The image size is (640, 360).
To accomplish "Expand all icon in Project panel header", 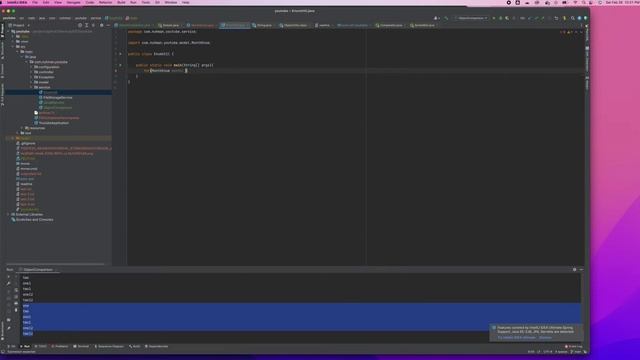I will 87,25.
